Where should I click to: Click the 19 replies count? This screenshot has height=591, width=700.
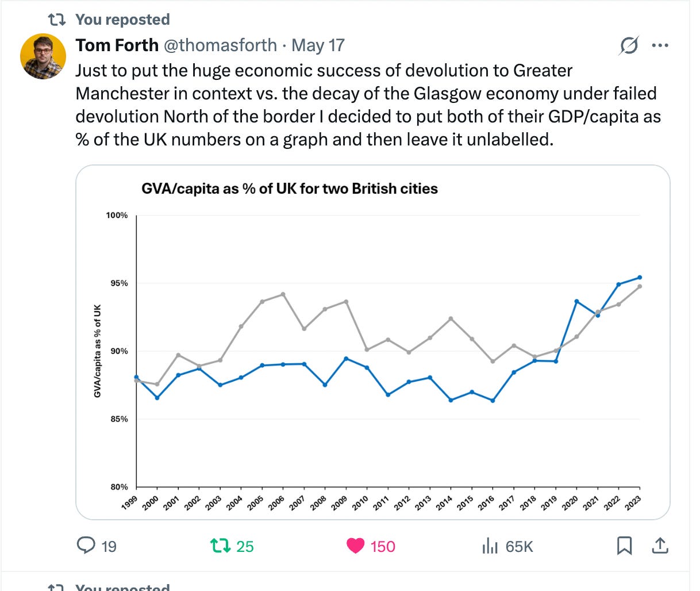(109, 546)
